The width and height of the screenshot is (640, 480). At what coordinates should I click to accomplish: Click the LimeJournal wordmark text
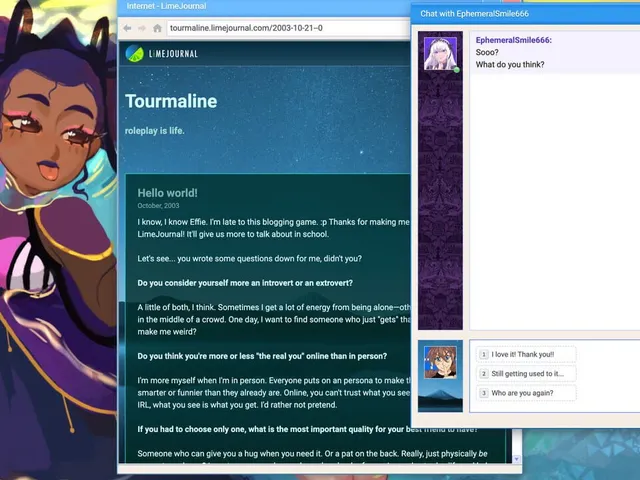tap(173, 53)
